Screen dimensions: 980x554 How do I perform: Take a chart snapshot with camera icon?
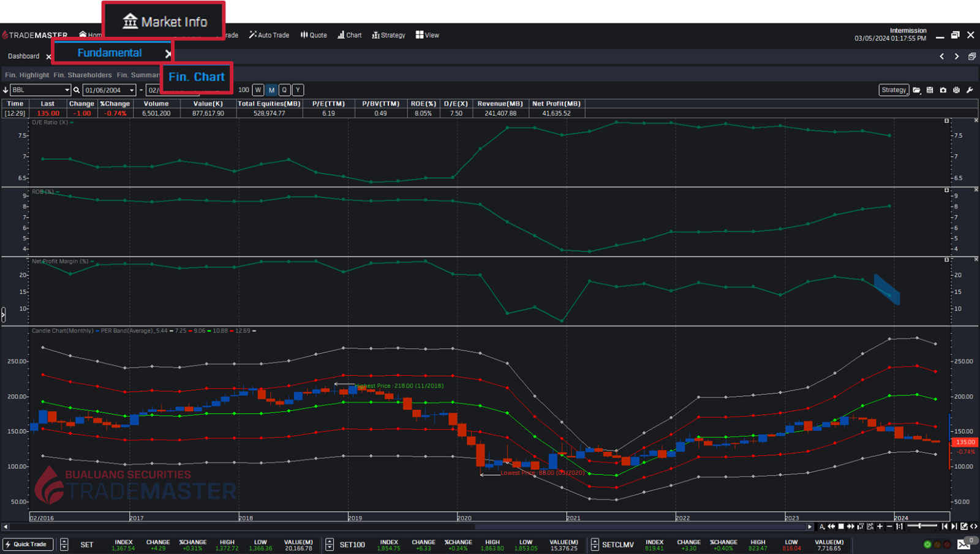pos(943,90)
